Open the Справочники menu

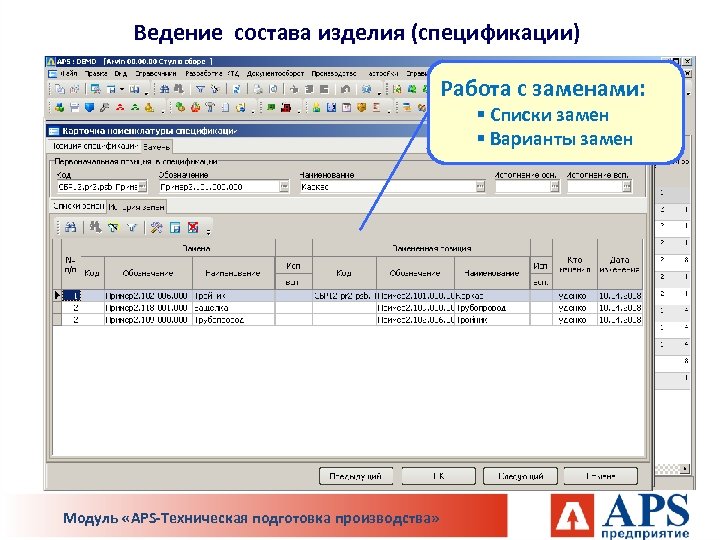[156, 73]
